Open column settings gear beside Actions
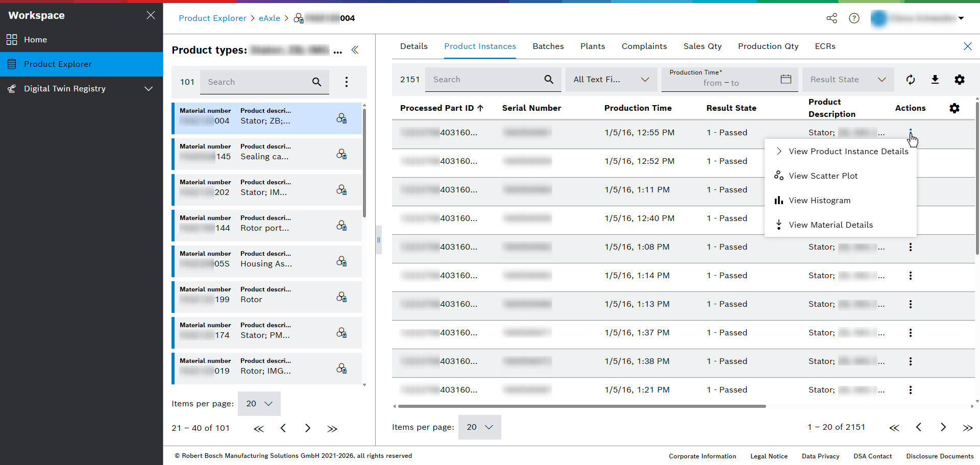 tap(954, 108)
